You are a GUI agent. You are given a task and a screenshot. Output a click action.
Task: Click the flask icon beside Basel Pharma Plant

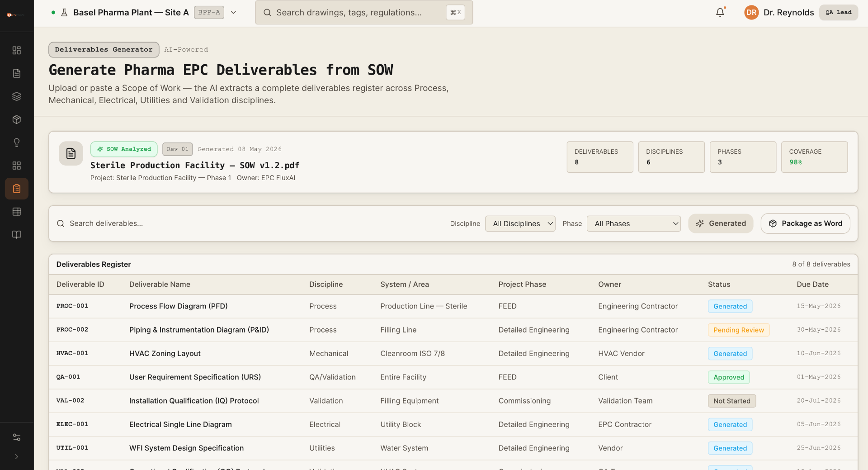pos(64,13)
